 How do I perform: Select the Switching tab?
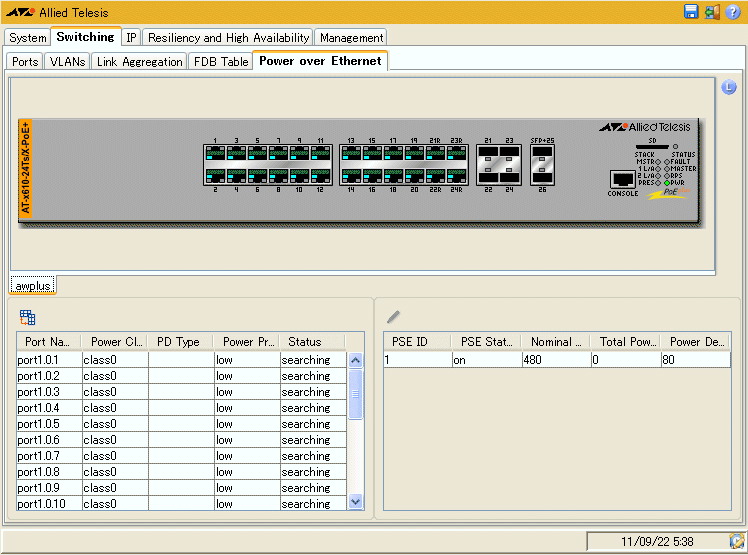tap(85, 37)
